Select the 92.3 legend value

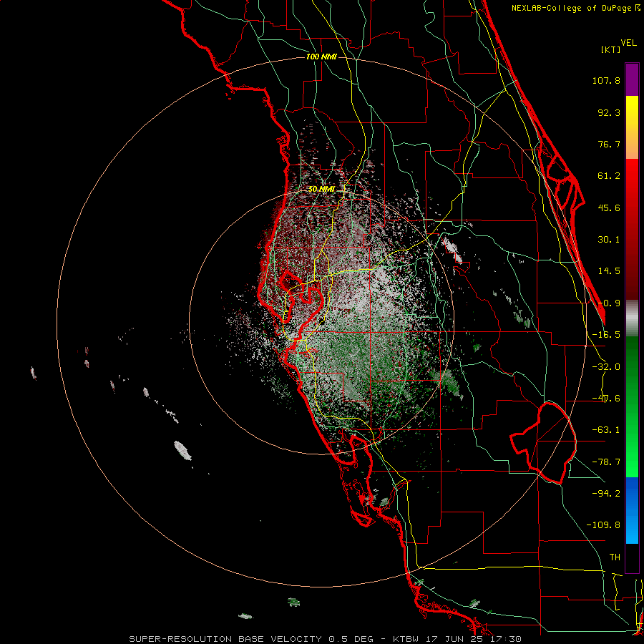(x=609, y=112)
